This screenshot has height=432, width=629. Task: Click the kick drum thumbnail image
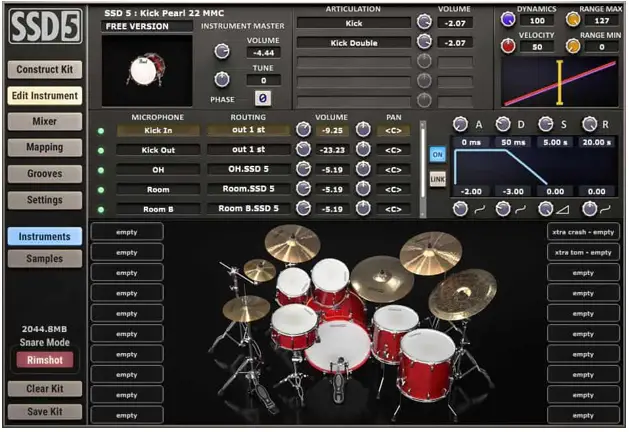point(147,71)
